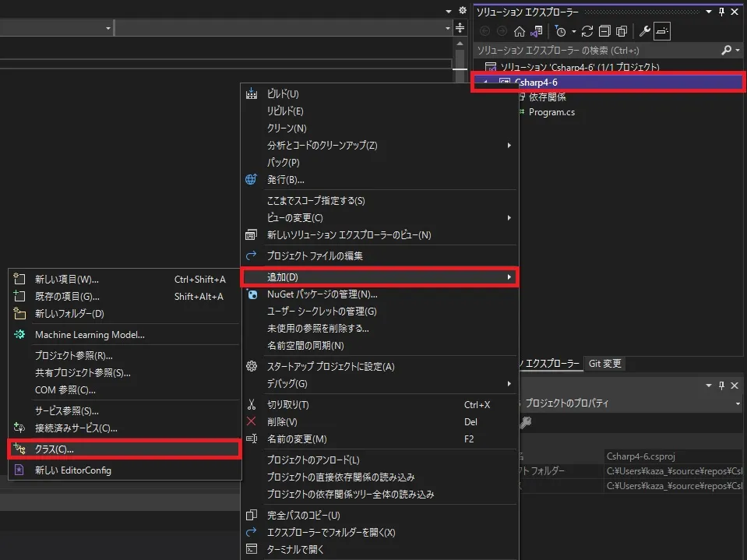
Task: Select Program.cs in the solution tree
Action: click(x=551, y=112)
